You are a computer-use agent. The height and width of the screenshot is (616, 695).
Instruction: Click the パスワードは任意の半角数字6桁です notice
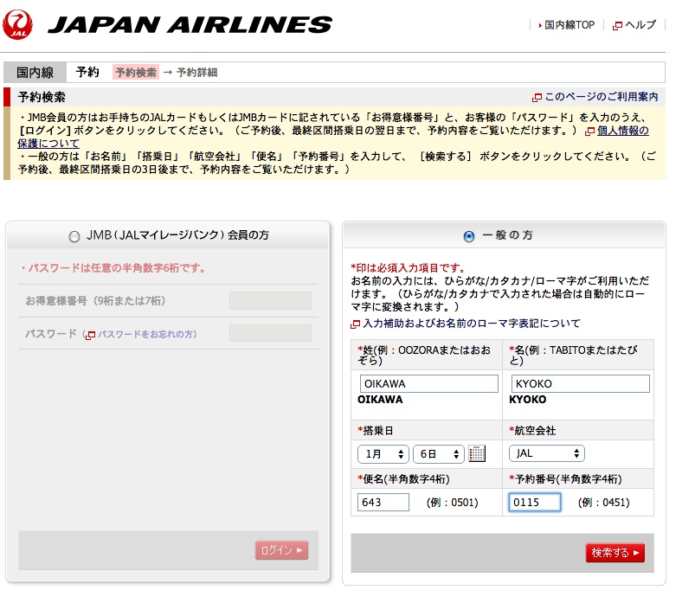click(x=113, y=268)
